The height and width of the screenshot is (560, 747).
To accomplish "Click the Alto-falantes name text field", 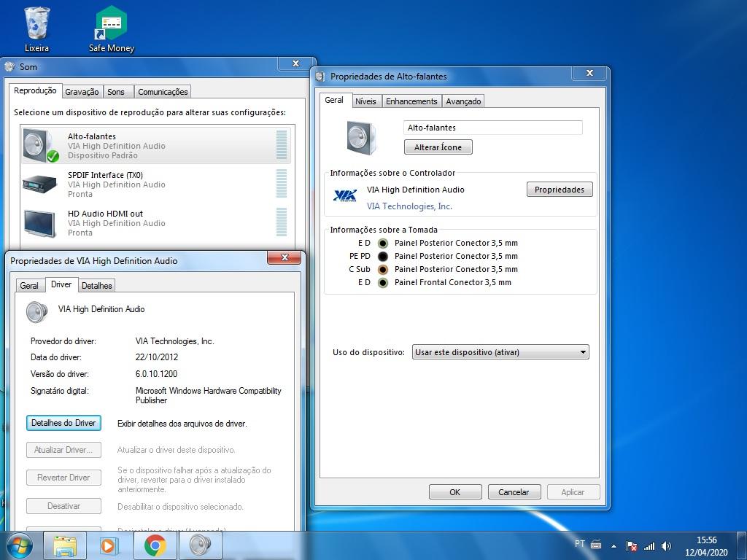I will pyautogui.click(x=492, y=127).
